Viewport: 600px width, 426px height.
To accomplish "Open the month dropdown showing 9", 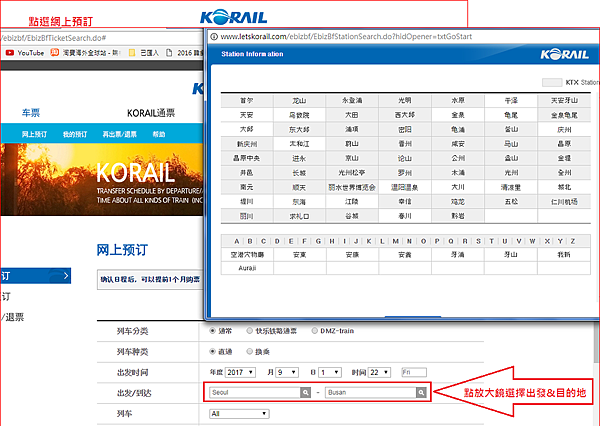I will point(287,372).
